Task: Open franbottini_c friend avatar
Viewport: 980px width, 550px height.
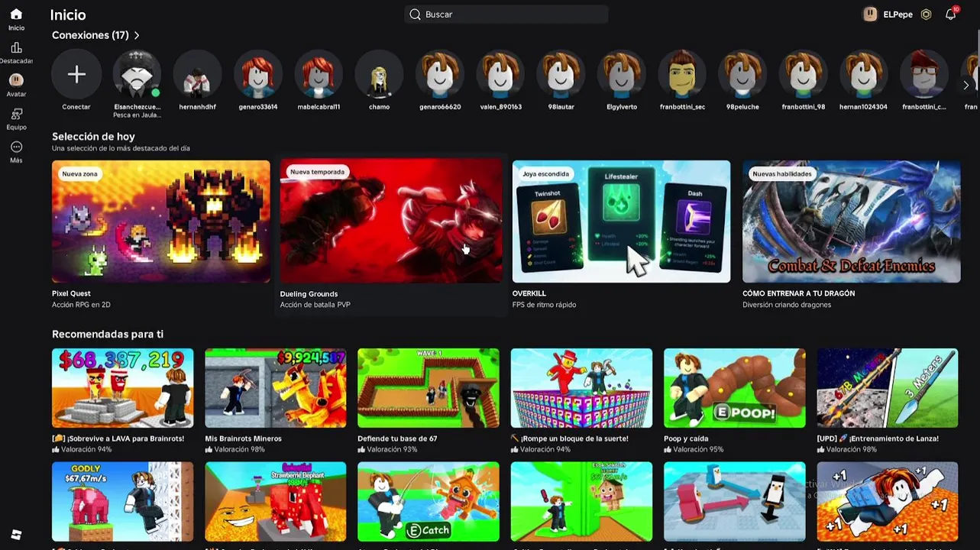Action: pos(924,74)
